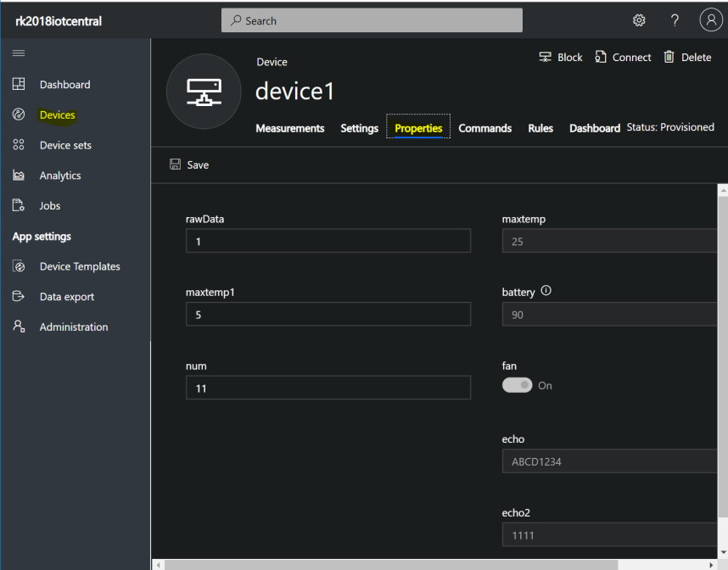Image resolution: width=728 pixels, height=570 pixels.
Task: Click the Device sets icon
Action: coord(19,145)
